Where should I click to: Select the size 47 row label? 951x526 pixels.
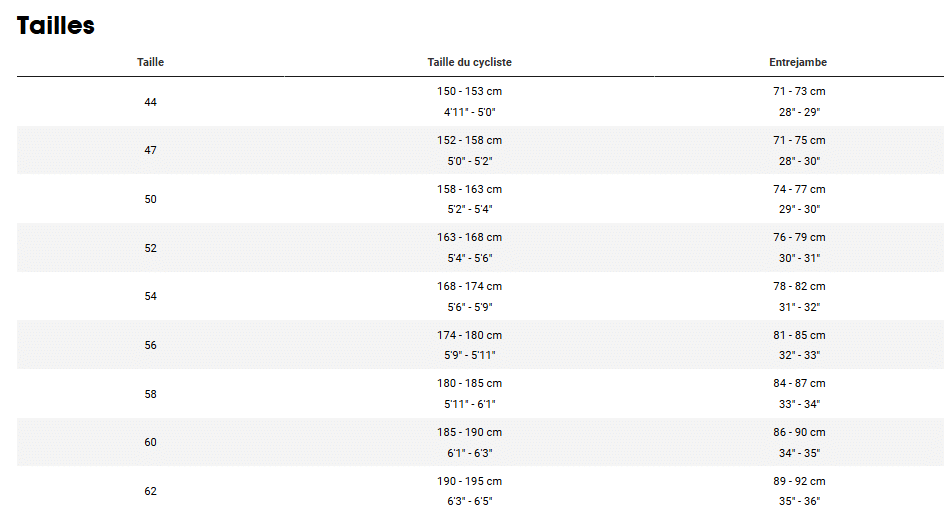(150, 150)
